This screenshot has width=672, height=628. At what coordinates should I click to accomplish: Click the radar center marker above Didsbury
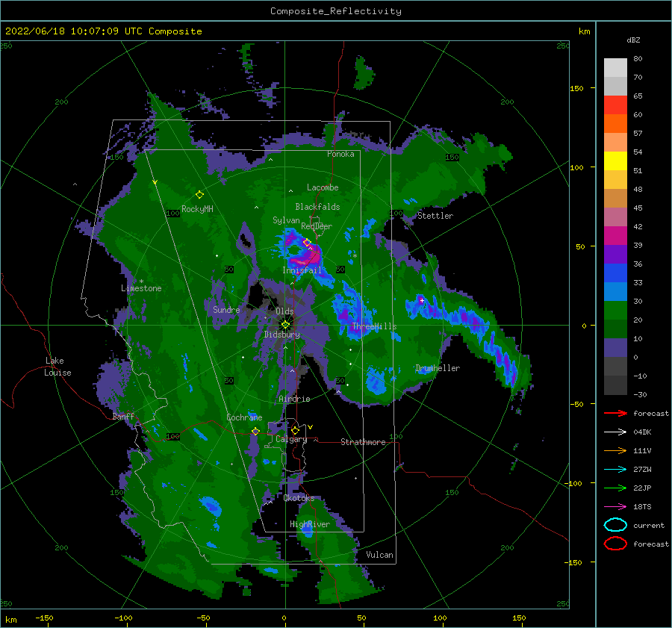click(285, 325)
